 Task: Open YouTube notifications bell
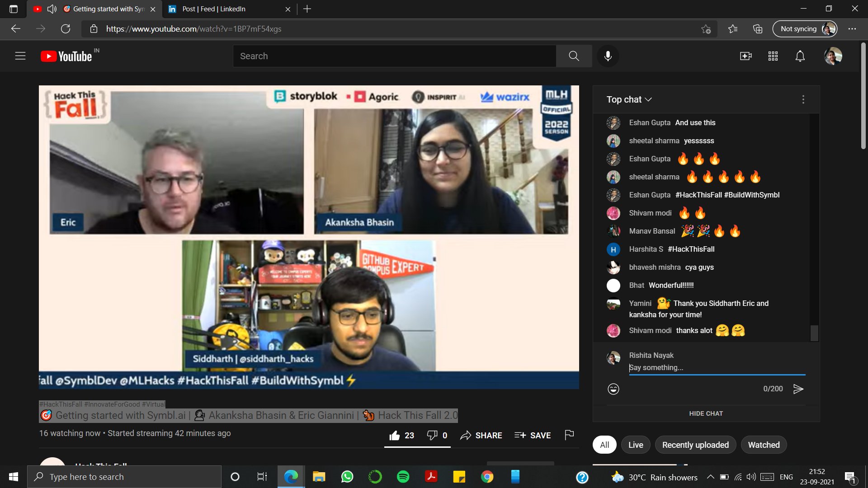point(799,56)
